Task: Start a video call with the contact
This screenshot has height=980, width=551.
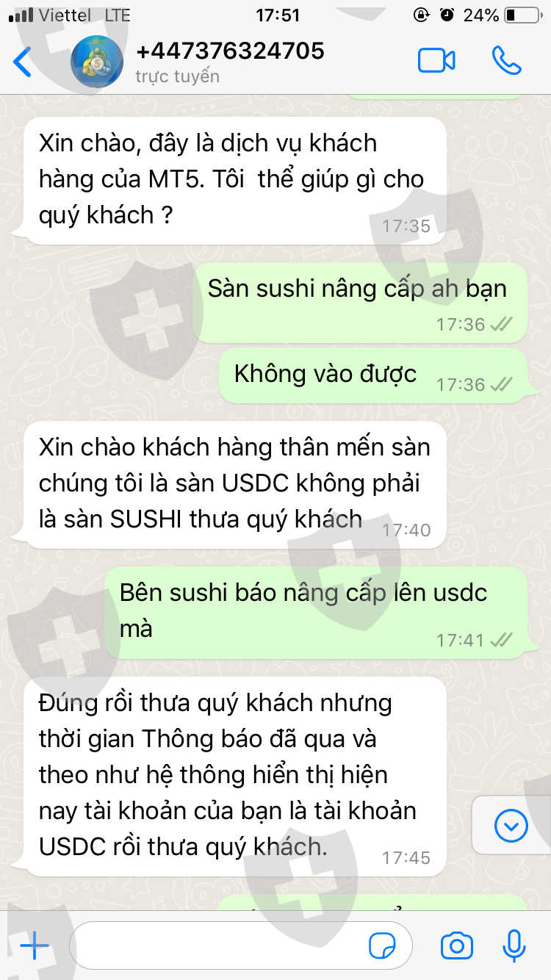Action: tap(436, 61)
